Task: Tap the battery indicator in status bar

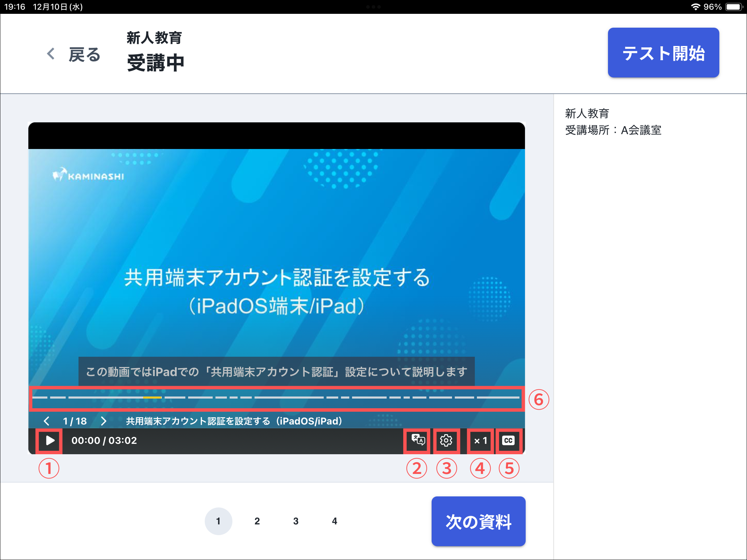Action: [733, 7]
